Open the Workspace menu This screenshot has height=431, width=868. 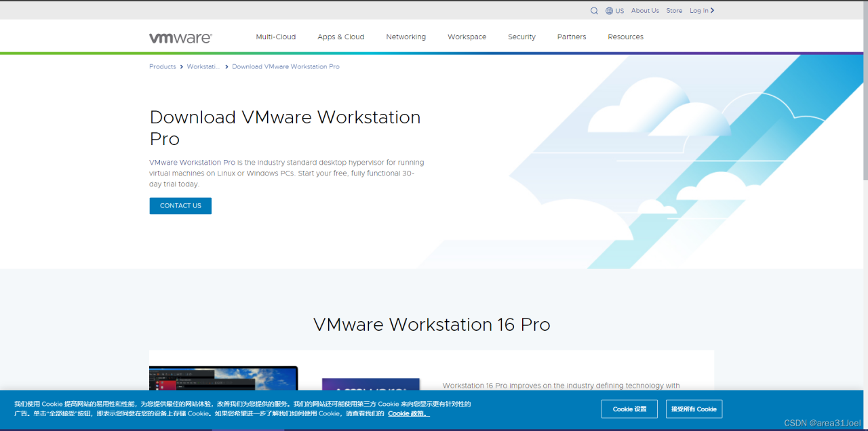click(467, 37)
